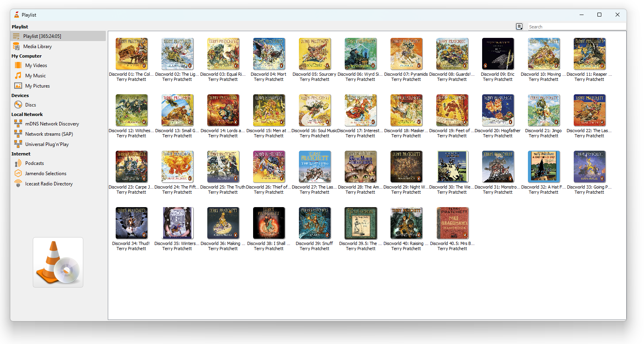The height and width of the screenshot is (344, 644).
Task: Open the Media Library icon
Action: coord(16,46)
